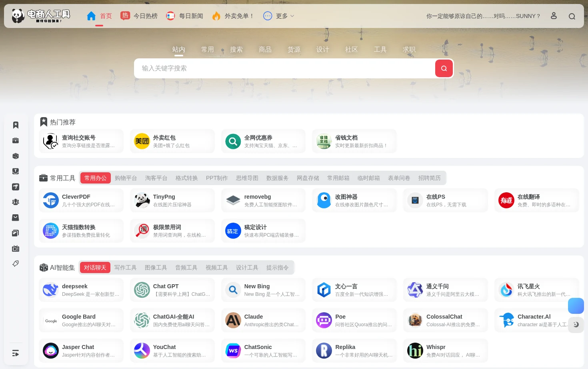Open the Claude icon

point(233,320)
